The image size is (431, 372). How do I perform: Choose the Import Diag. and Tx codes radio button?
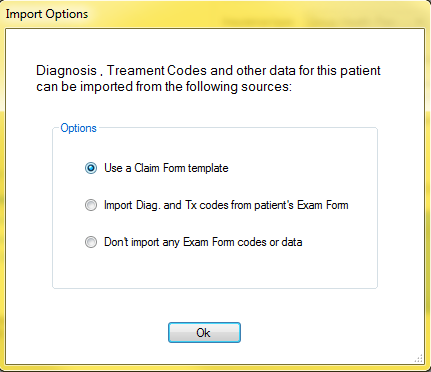click(91, 205)
